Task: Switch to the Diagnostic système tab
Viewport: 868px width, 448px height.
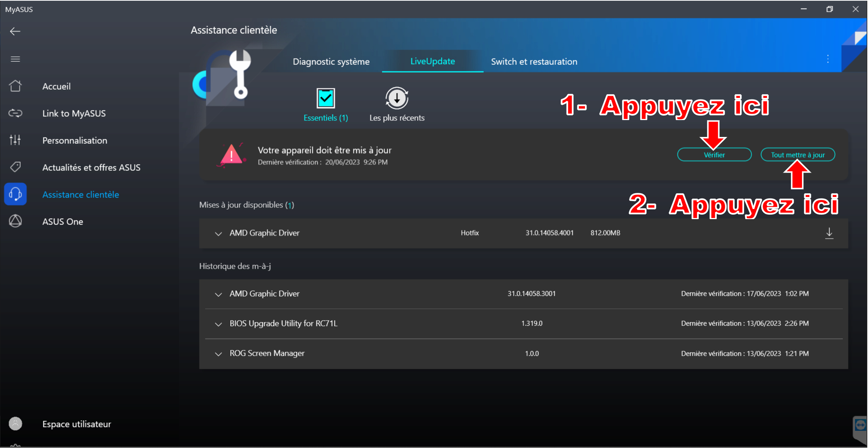Action: 331,62
